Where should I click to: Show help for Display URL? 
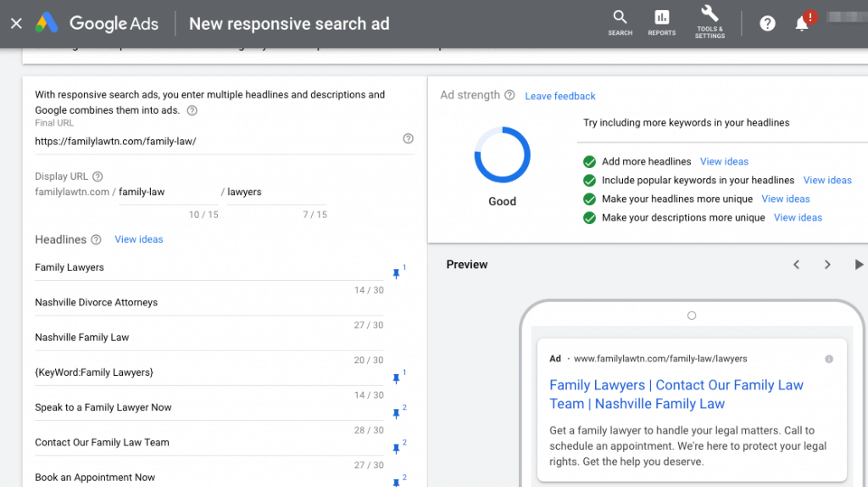pos(97,176)
